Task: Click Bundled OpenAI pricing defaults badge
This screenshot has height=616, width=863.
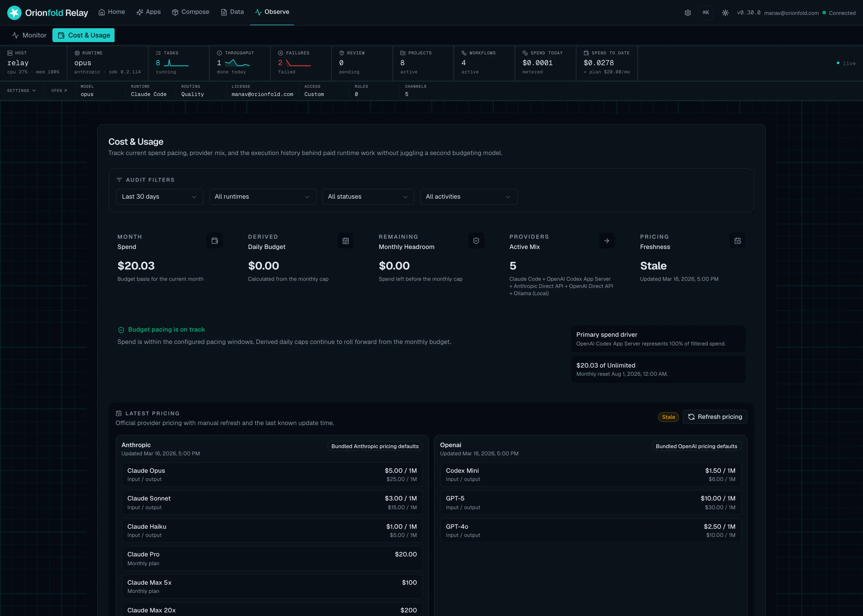Action: 696,446
